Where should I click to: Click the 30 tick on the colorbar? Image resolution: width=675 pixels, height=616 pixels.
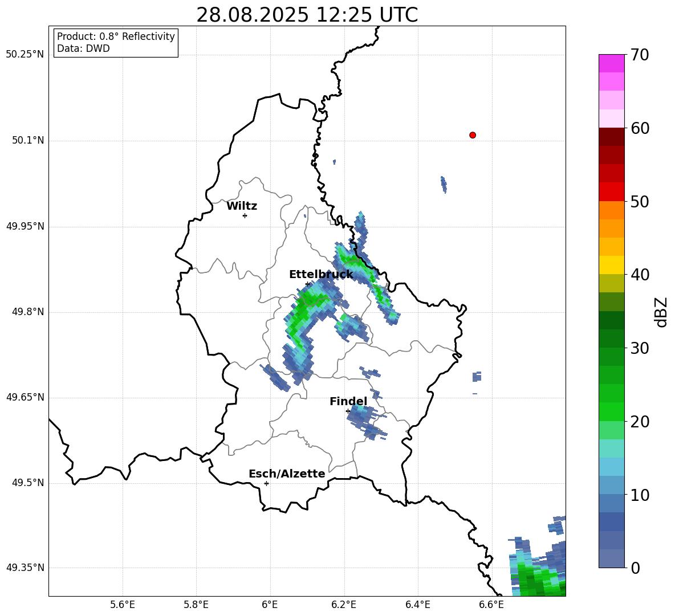[640, 348]
